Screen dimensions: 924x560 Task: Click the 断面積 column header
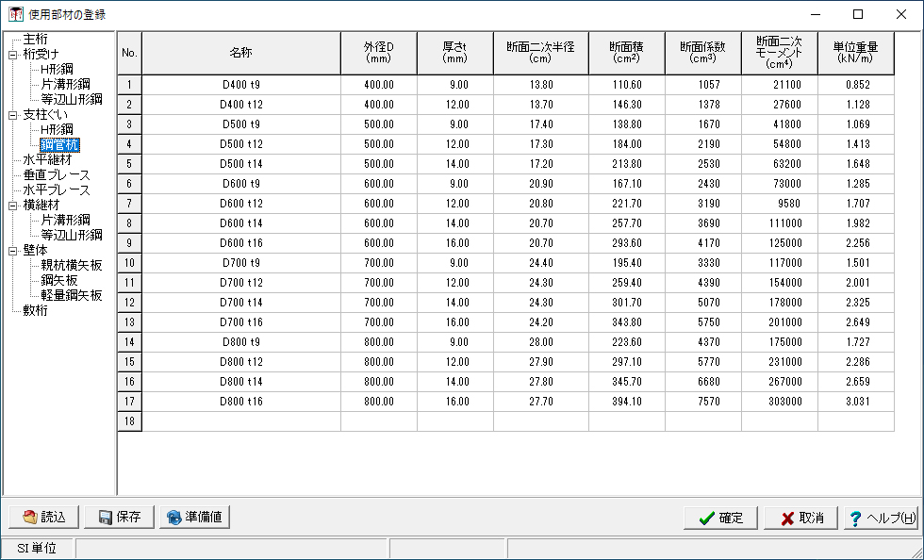(x=626, y=53)
